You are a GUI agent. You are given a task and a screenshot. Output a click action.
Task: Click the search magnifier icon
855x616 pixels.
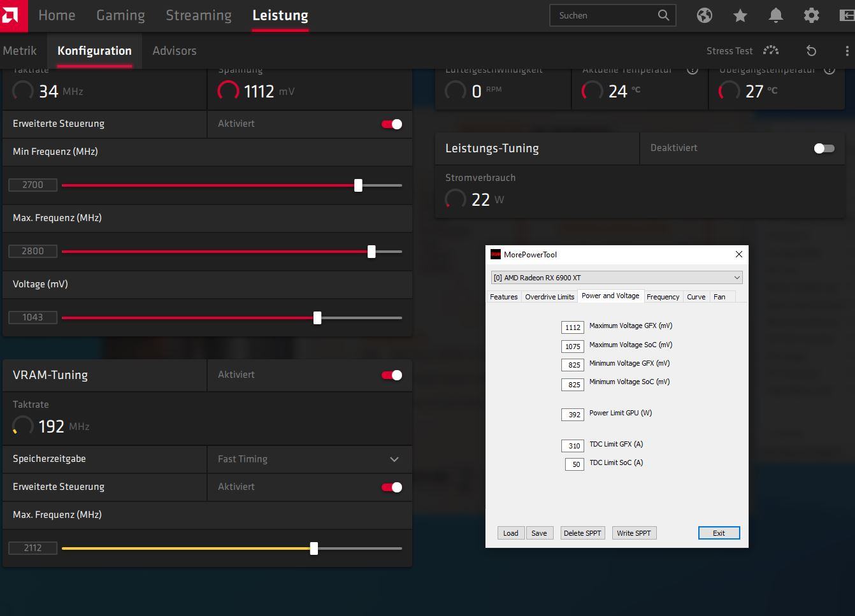coord(663,15)
